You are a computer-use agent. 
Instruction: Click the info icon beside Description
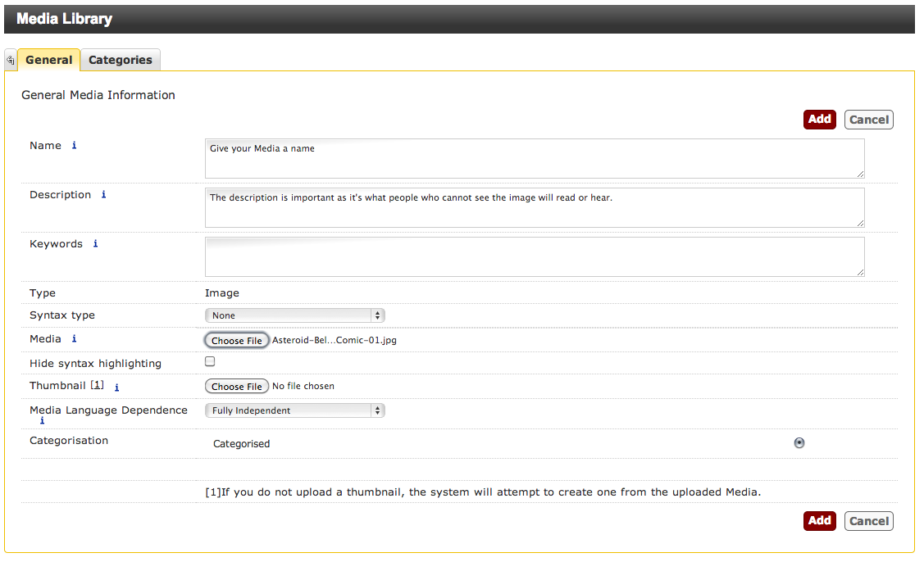pos(103,195)
